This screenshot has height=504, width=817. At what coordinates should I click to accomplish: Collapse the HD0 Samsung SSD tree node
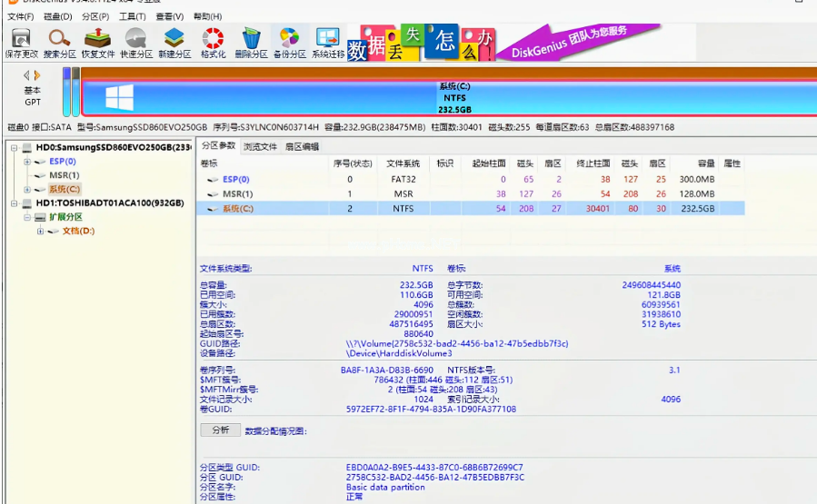click(14, 148)
